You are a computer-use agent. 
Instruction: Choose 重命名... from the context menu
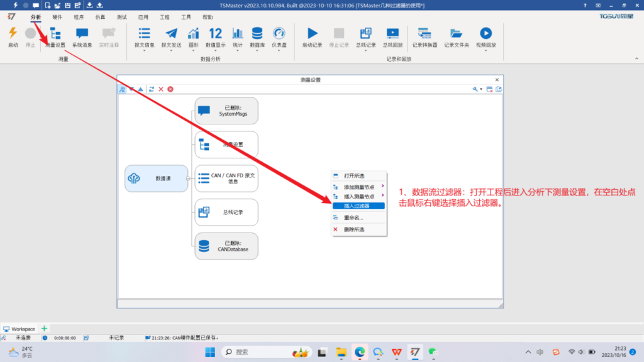353,217
